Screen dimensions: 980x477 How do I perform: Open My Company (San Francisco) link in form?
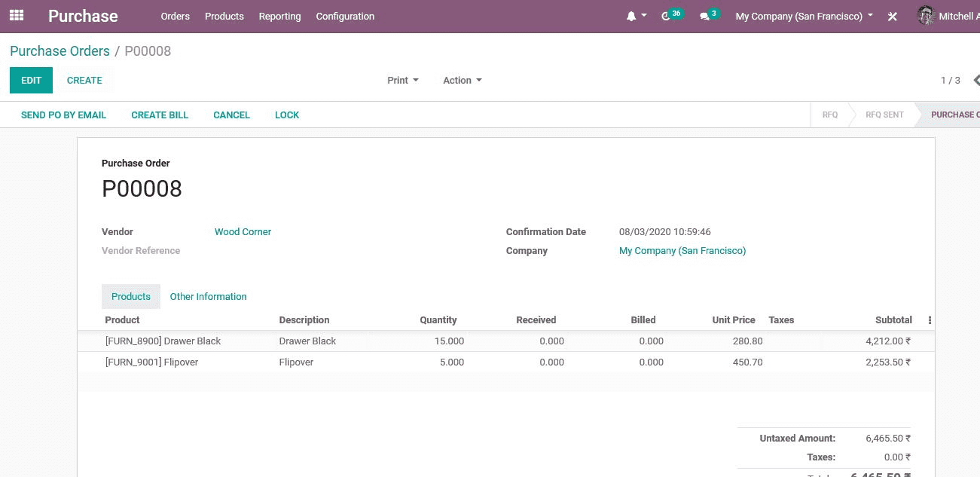point(682,251)
